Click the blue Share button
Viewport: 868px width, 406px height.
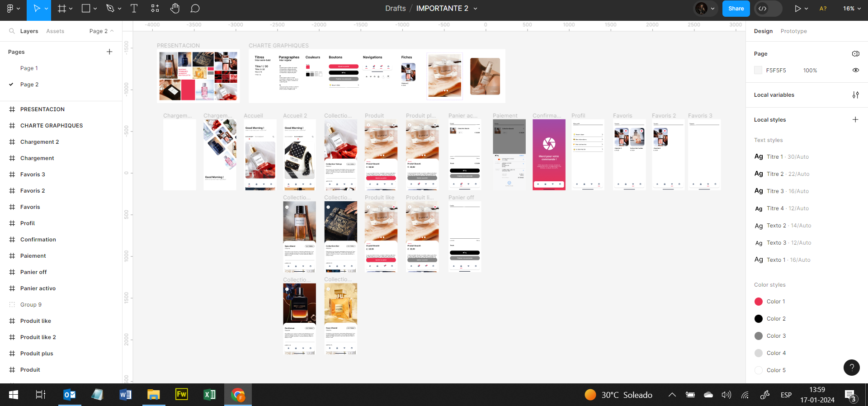[x=736, y=9]
